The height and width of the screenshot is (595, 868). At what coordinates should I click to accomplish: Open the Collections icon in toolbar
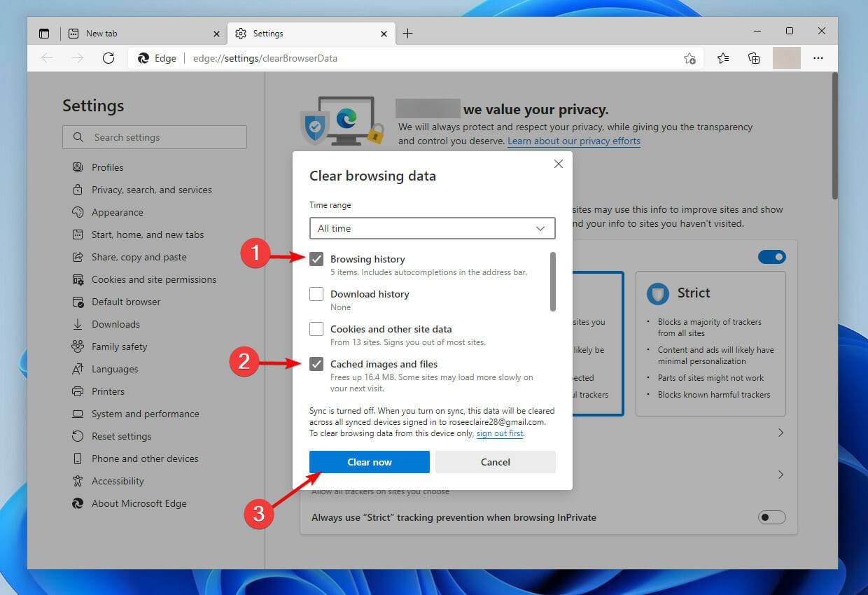pyautogui.click(x=754, y=58)
